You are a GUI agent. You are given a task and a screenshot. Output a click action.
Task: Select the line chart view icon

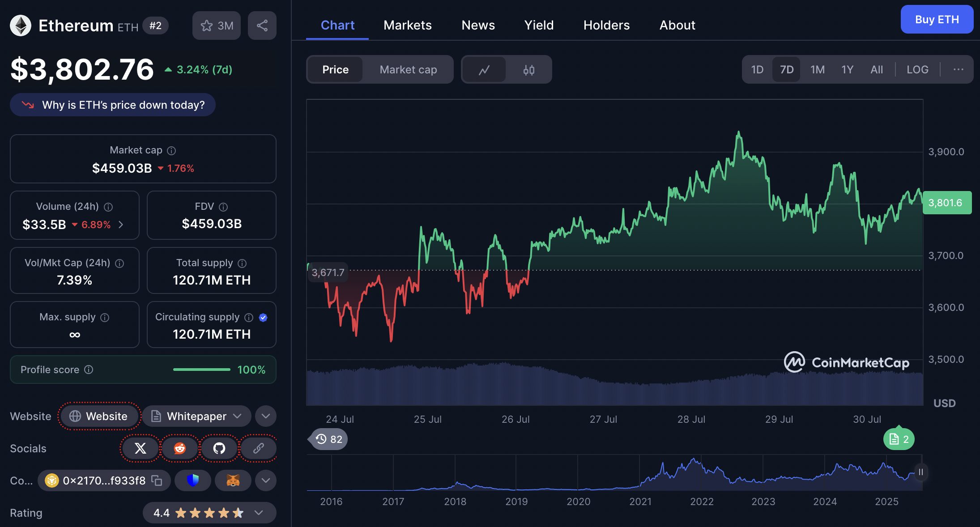(484, 70)
